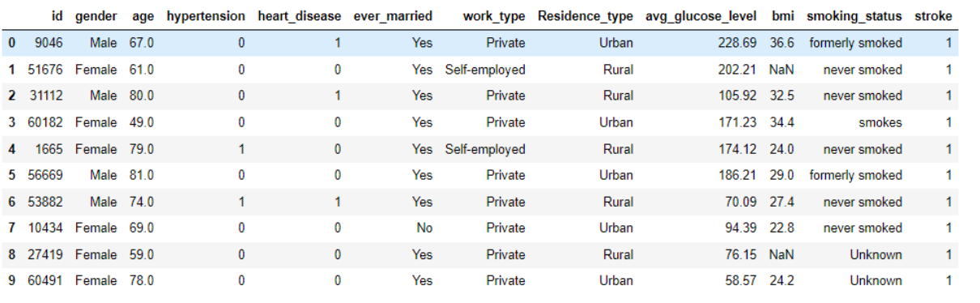Select id value 60491
The image size is (980, 303).
point(45,280)
